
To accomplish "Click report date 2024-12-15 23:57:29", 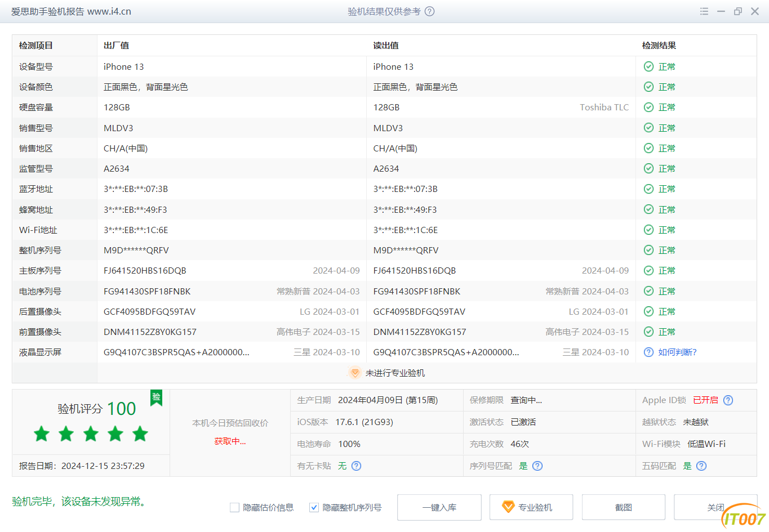I will (x=103, y=466).
